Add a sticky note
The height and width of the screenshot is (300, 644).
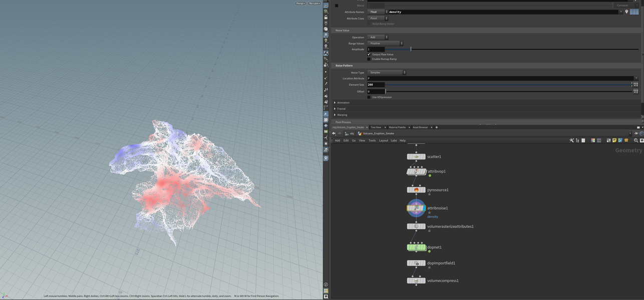click(614, 140)
